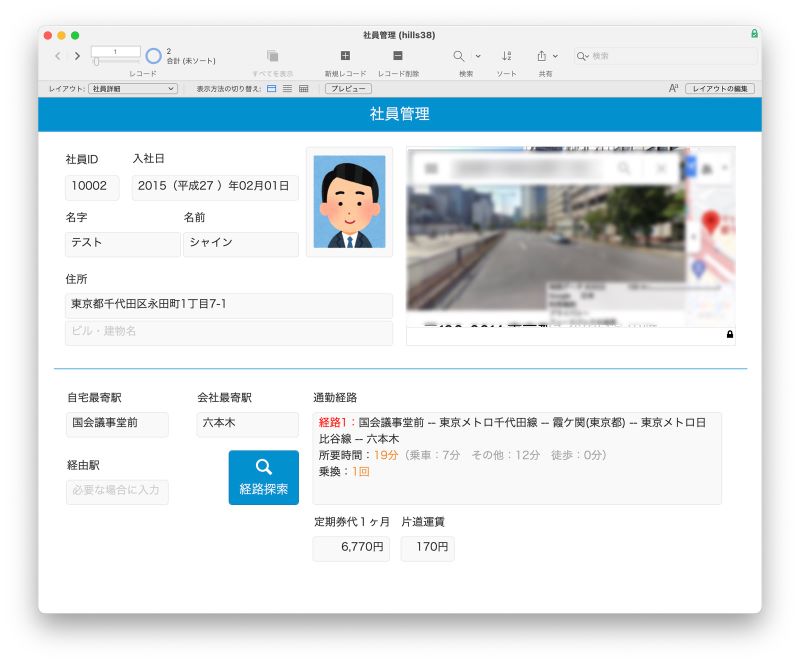Click the ビル・建物名 field
800x664 pixels.
229,332
